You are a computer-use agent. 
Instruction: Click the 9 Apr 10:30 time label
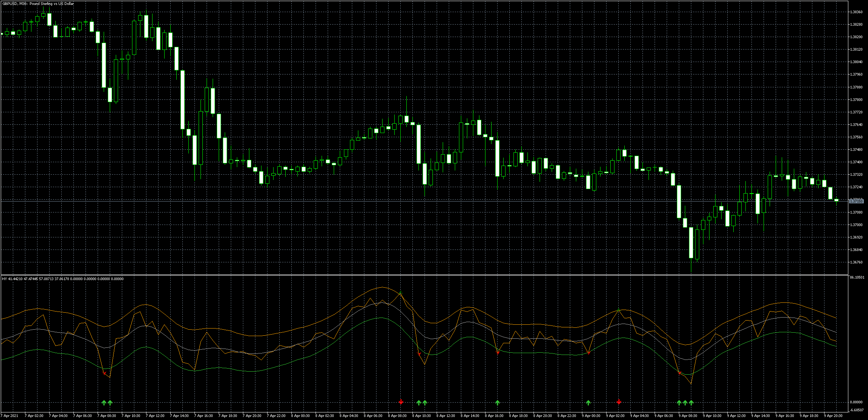tap(712, 416)
